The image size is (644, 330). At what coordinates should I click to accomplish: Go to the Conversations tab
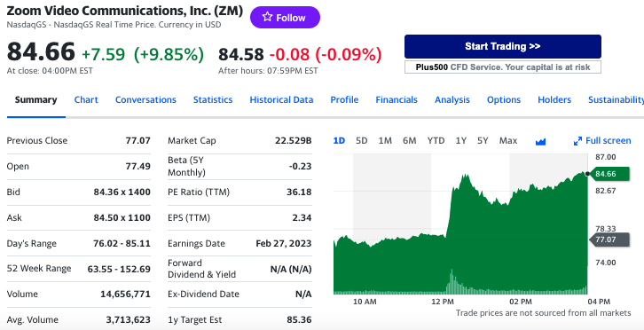click(x=145, y=100)
